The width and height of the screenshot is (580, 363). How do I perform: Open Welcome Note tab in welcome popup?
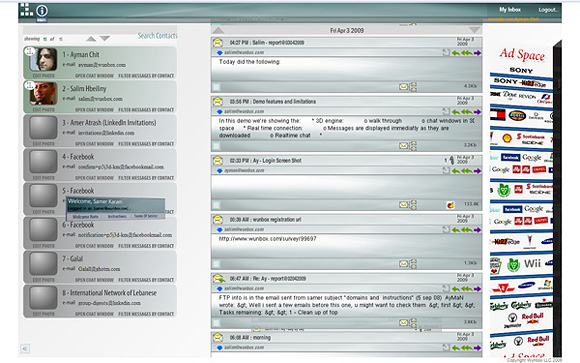pos(85,216)
